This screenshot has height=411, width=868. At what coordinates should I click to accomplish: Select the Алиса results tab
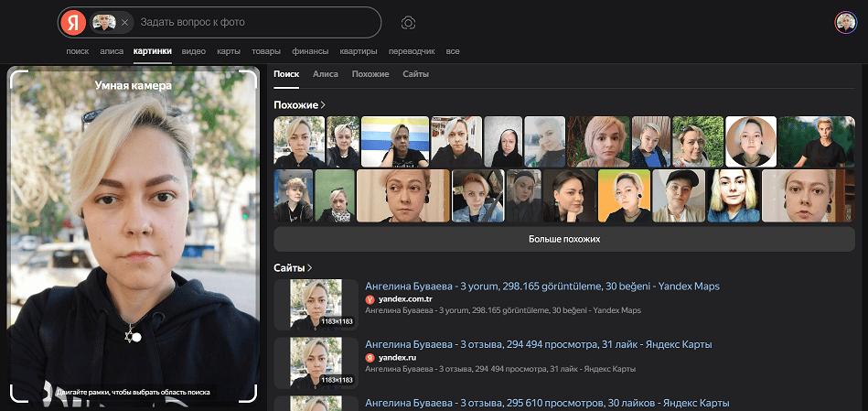tap(325, 73)
